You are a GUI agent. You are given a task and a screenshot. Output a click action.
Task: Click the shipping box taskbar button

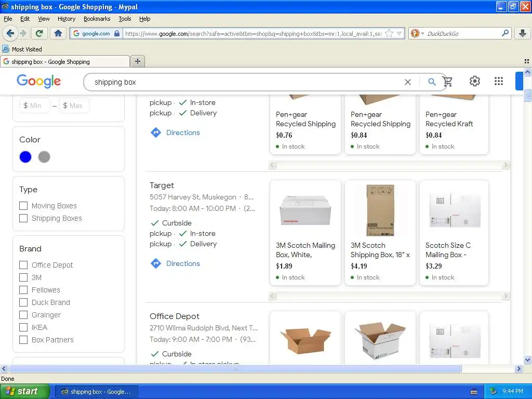[96, 392]
